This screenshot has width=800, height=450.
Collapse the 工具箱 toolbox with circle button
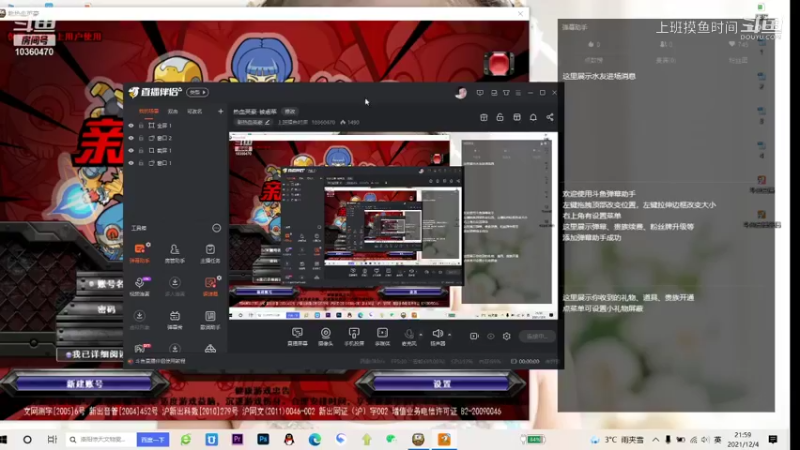(216, 228)
